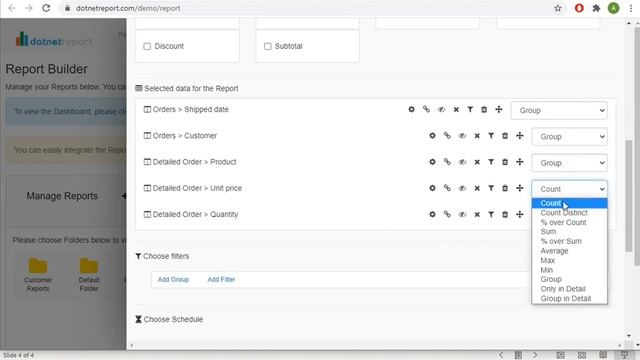Toggle hide-eye icon on Unit price row
Image resolution: width=640 pixels, height=360 pixels.
click(x=462, y=188)
